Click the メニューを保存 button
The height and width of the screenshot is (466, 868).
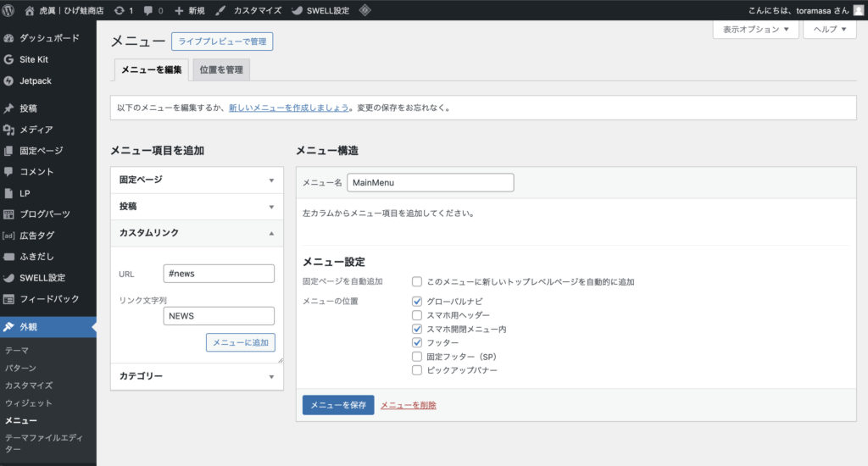337,405
